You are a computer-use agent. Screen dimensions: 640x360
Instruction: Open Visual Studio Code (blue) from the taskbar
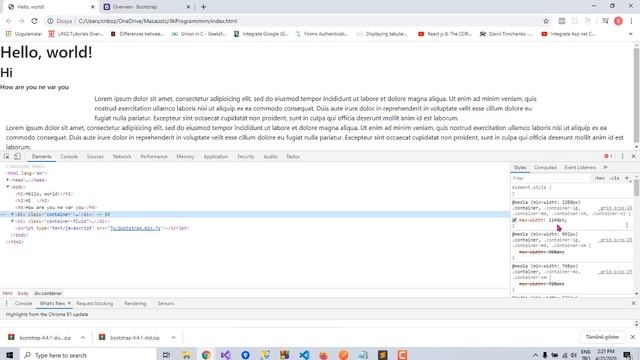[304, 355]
